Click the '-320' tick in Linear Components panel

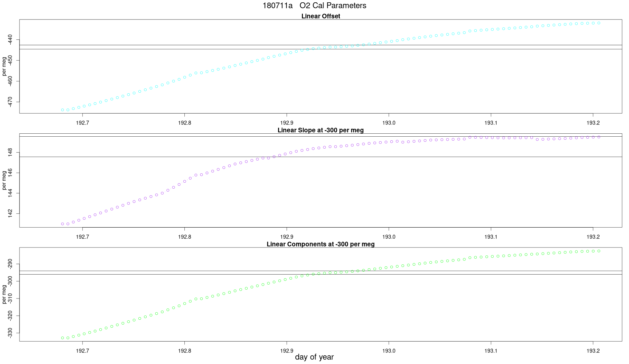[x=10, y=316]
